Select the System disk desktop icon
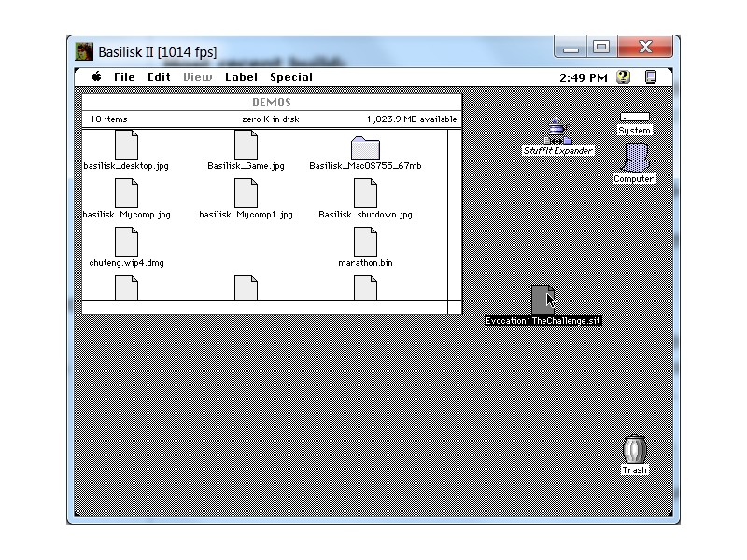The width and height of the screenshot is (747, 560). coord(635,118)
